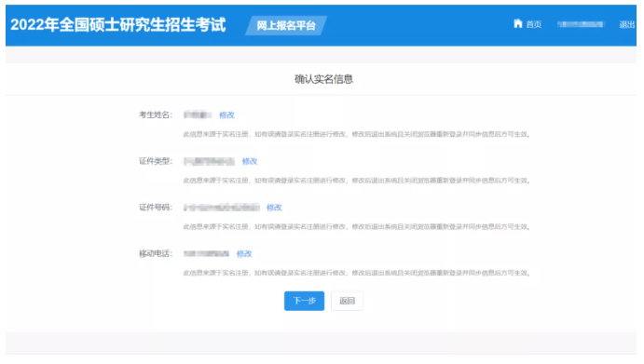Screen dimensions: 644x364
Task: Click the hint text under 考生姓名
Action: (357, 134)
